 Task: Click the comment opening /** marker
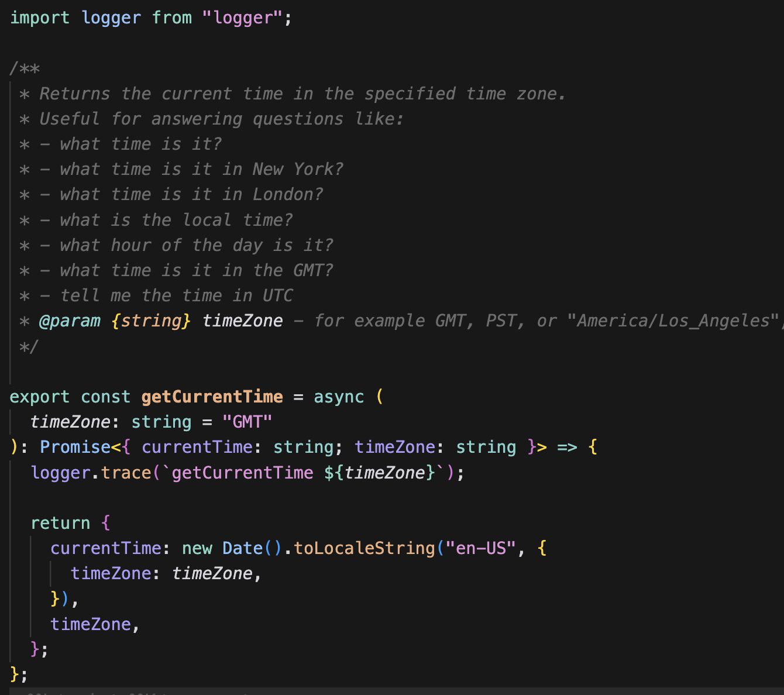[x=25, y=68]
